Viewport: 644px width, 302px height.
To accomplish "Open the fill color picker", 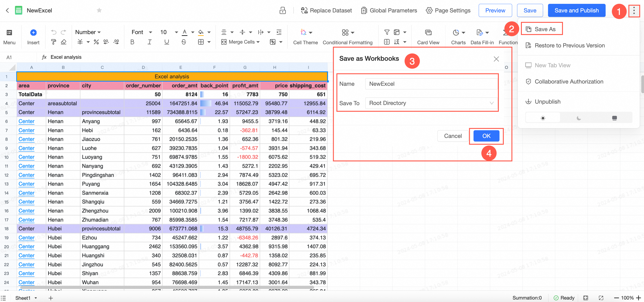I will [201, 32].
